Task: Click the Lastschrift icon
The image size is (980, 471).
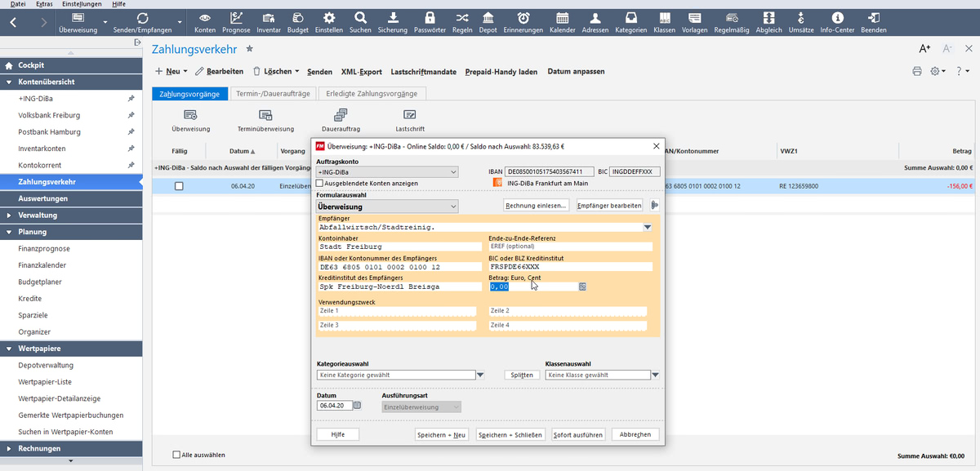Action: 410,115
